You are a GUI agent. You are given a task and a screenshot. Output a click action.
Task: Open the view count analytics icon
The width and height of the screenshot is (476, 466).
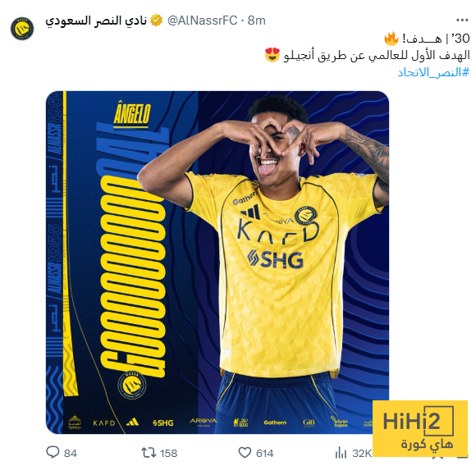coord(341,453)
